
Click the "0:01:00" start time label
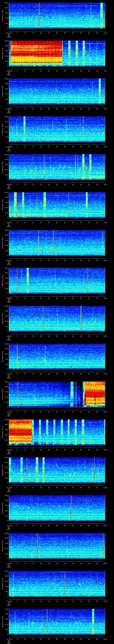[x=9, y=33]
